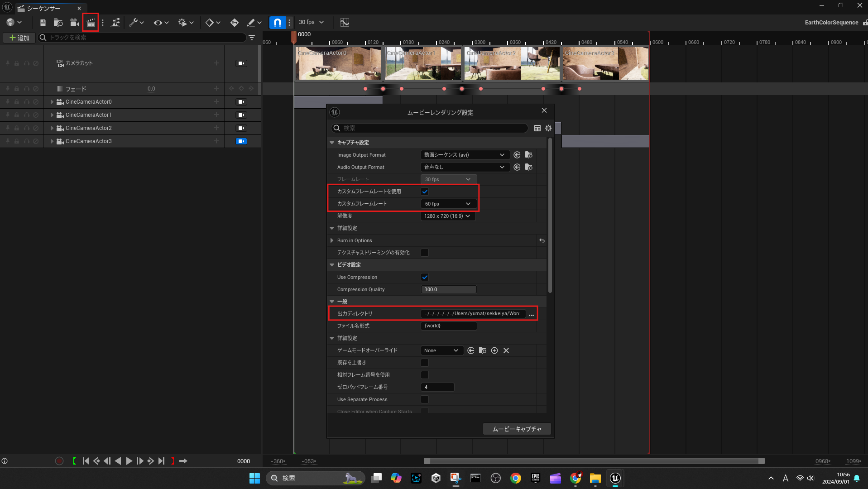Click the render movie clapperboard icon
This screenshot has width=868, height=489.
pyautogui.click(x=91, y=23)
